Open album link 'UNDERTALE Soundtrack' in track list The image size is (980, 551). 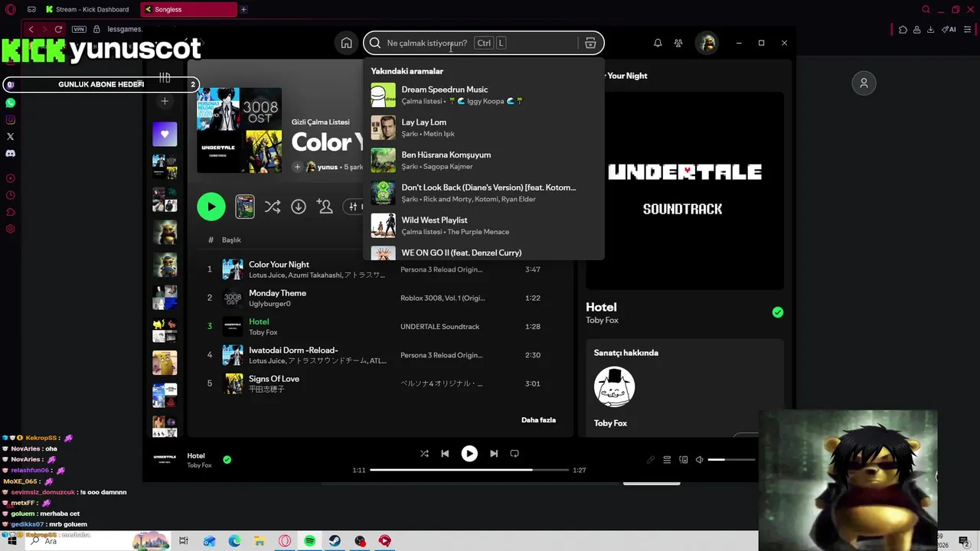(x=439, y=327)
